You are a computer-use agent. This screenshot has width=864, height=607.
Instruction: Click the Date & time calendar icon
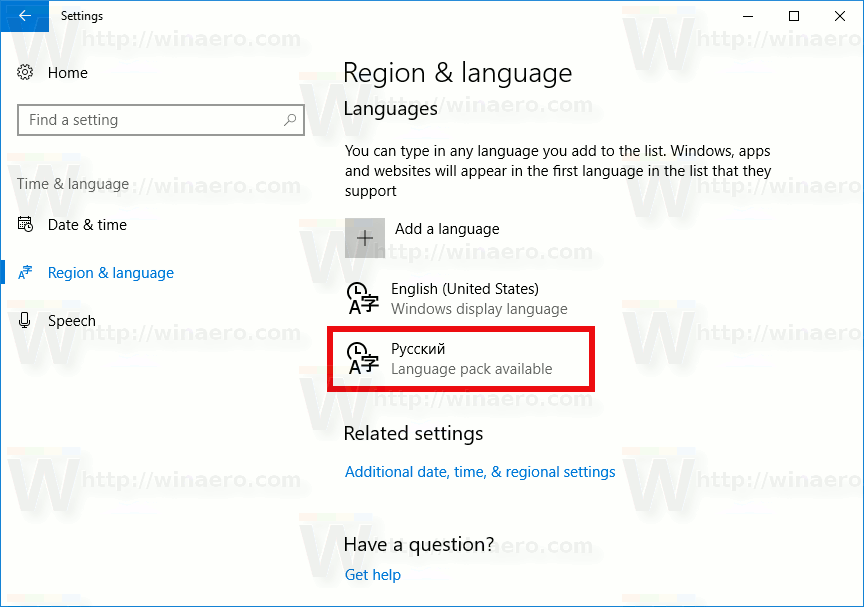coord(25,224)
